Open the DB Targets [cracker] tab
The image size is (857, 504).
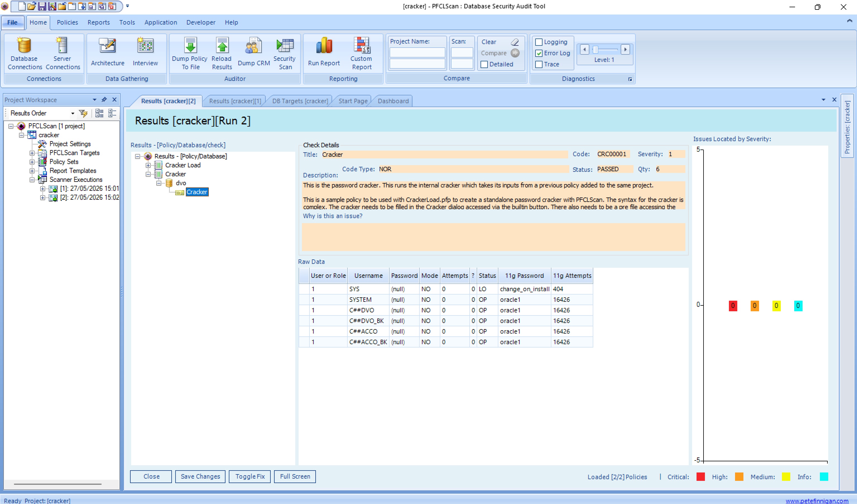[x=300, y=101]
